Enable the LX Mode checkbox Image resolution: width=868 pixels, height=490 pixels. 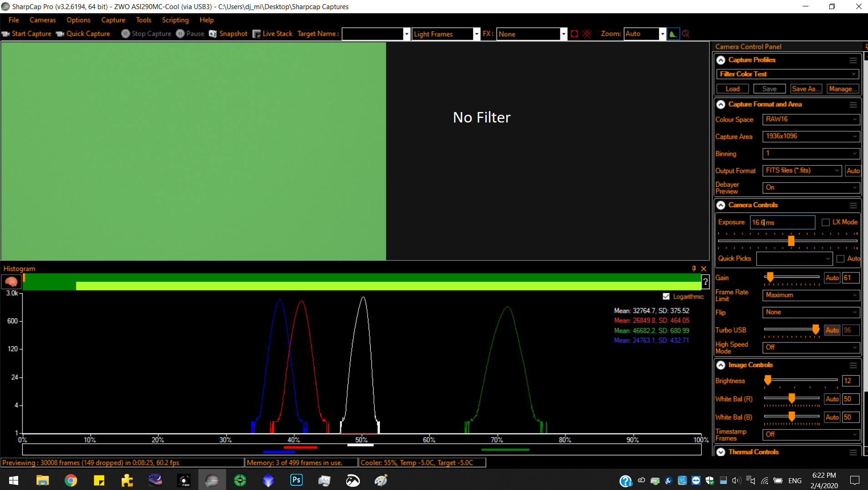point(826,222)
